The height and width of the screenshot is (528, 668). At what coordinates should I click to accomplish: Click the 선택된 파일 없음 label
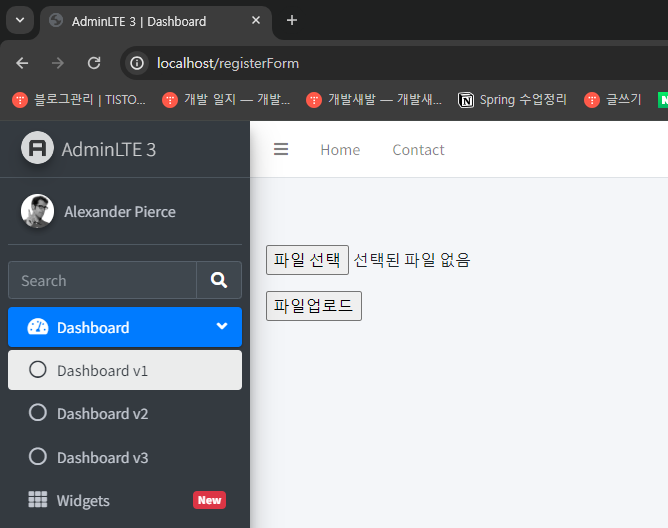[412, 260]
